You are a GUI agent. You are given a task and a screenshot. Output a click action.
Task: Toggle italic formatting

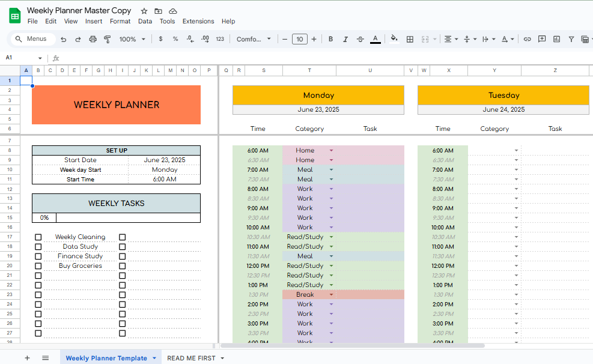point(345,39)
